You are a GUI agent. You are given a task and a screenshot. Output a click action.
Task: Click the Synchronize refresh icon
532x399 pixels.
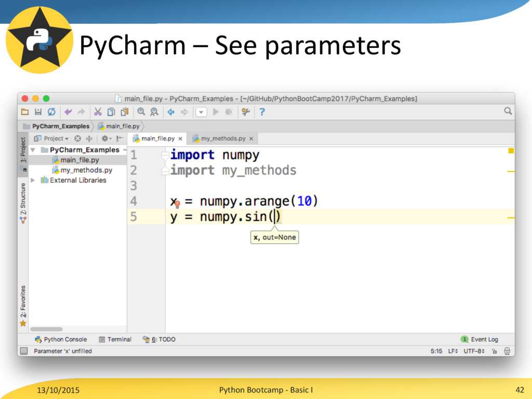[51, 112]
